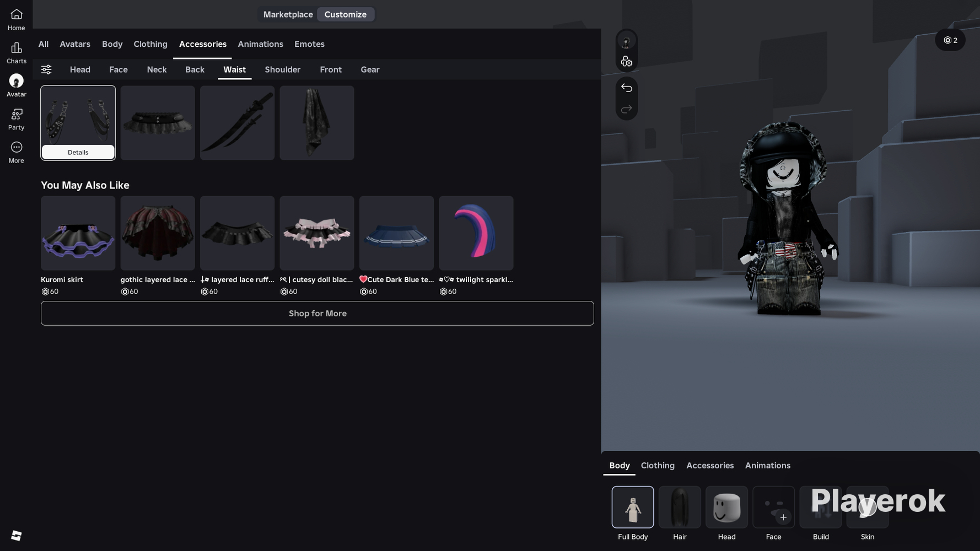
Task: Select the top Accessories category tab
Action: (x=203, y=44)
